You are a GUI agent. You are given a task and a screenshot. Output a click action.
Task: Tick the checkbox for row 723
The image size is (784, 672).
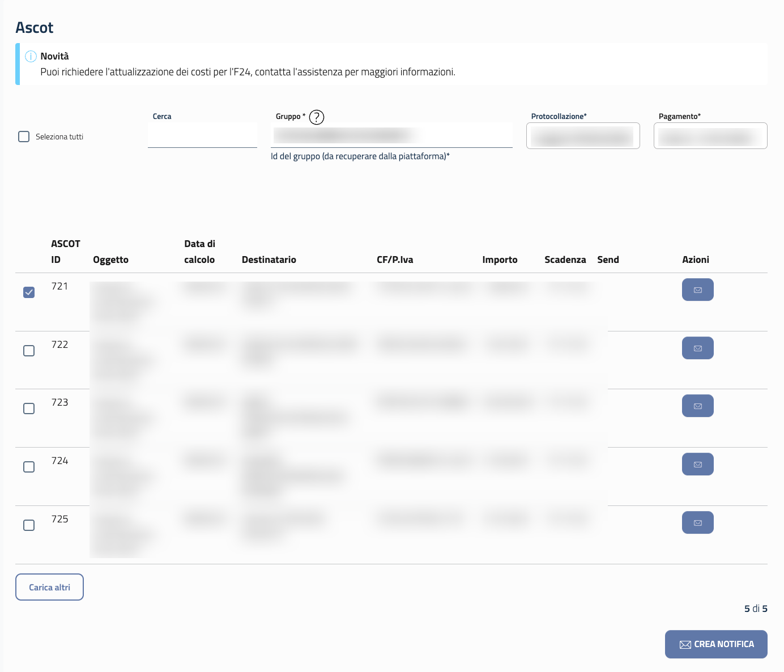29,409
